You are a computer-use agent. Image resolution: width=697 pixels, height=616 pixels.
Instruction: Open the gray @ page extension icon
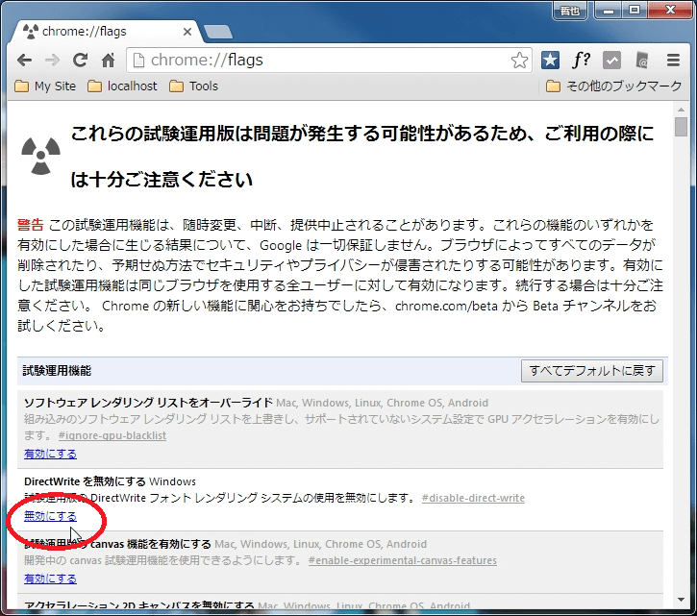tap(642, 60)
